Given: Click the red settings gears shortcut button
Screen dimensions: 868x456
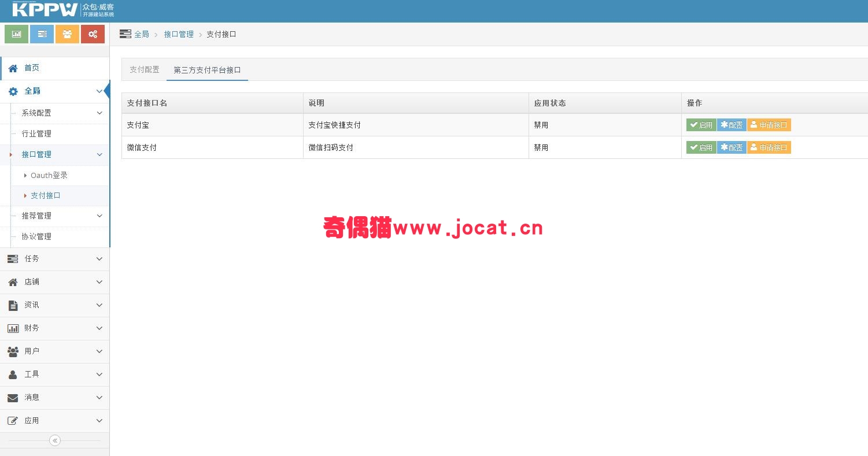Looking at the screenshot, I should (x=93, y=34).
